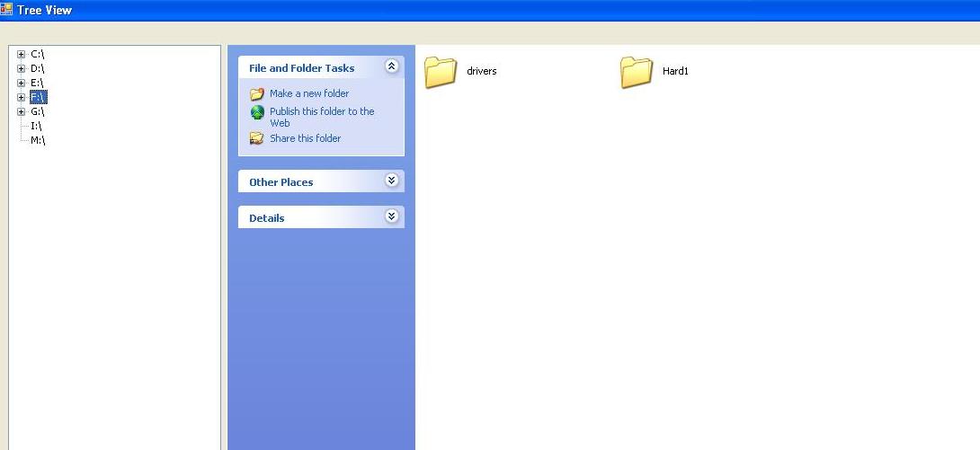Expand the C:\ drive node
Image resolution: width=980 pixels, height=450 pixels.
click(22, 54)
